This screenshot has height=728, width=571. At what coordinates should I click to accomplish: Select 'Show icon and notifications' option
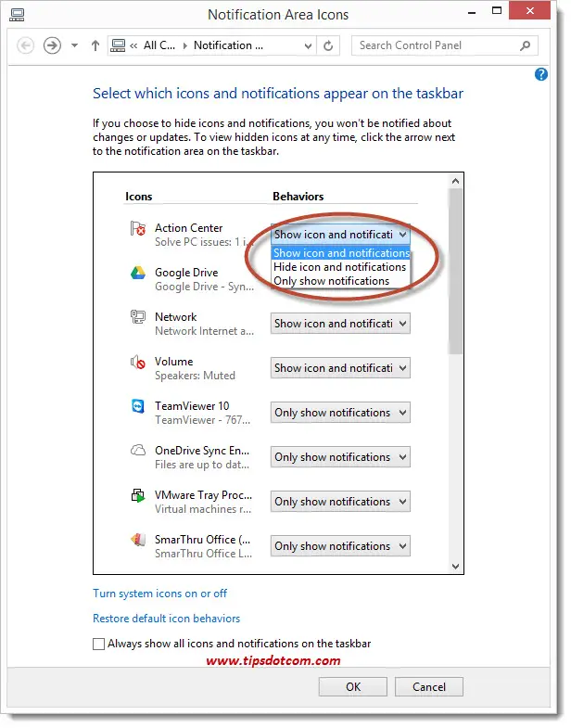(341, 253)
